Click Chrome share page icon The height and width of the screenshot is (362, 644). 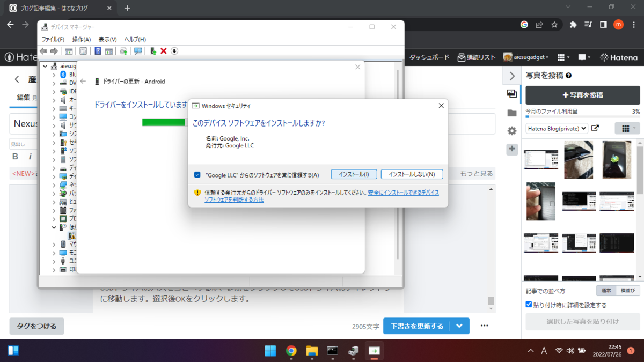(539, 25)
